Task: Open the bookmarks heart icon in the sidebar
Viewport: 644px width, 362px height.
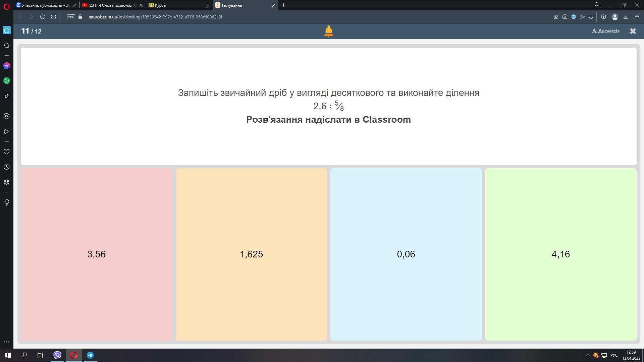Action: click(x=6, y=152)
